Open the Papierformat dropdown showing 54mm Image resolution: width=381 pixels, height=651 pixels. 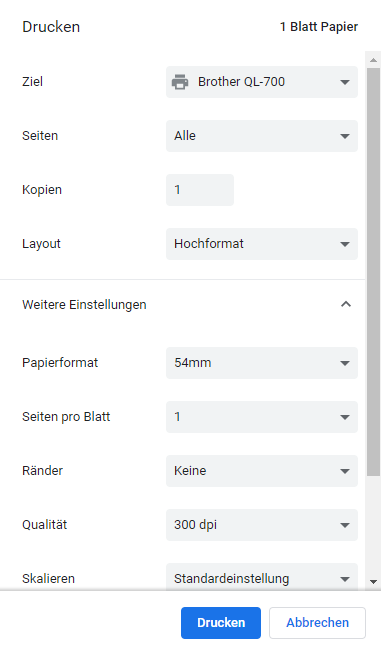click(262, 363)
